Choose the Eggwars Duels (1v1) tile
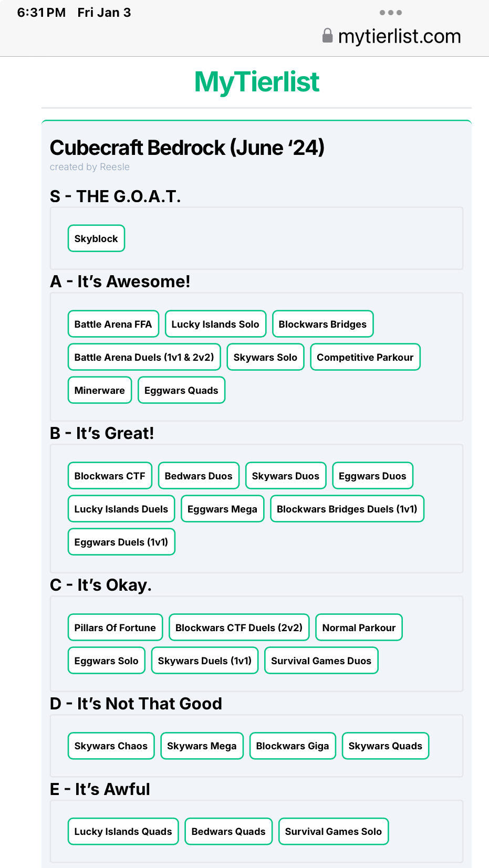Viewport: 489px width, 868px height. pos(121,542)
